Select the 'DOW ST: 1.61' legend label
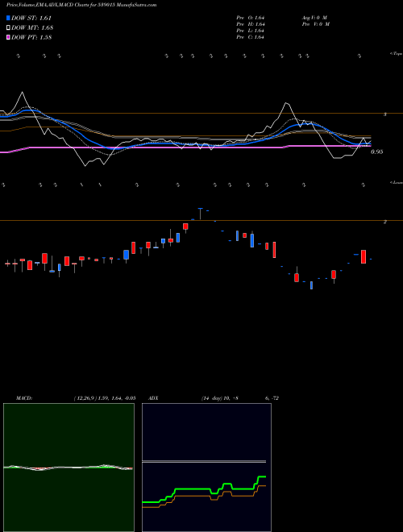403x532 pixels. tap(31, 18)
